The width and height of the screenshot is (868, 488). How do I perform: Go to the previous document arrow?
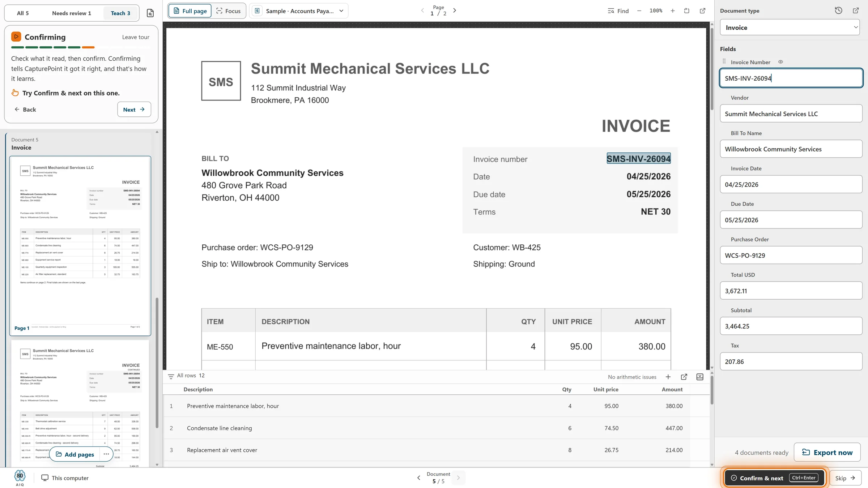click(x=418, y=478)
